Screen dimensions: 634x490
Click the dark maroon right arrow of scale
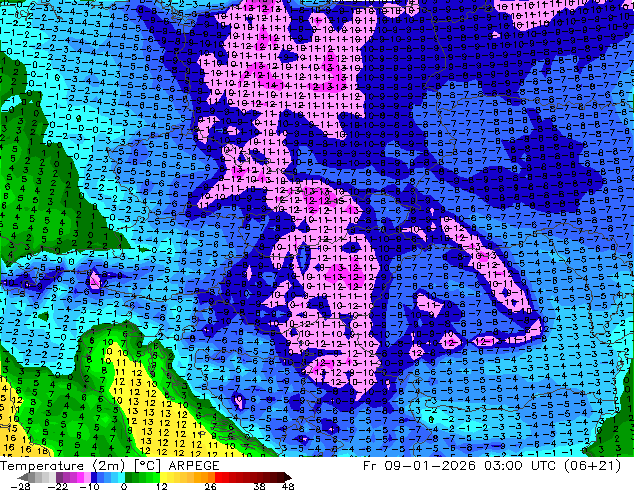(287, 477)
